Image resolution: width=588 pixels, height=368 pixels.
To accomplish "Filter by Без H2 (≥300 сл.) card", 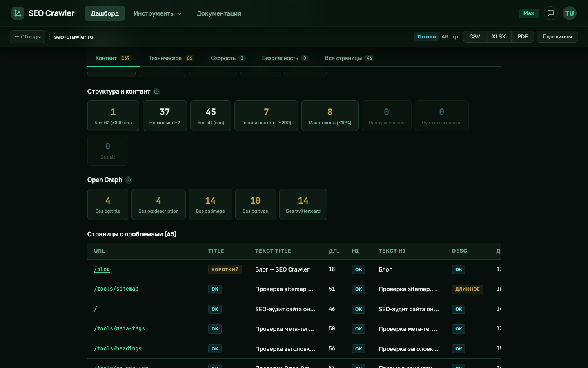I will point(113,116).
